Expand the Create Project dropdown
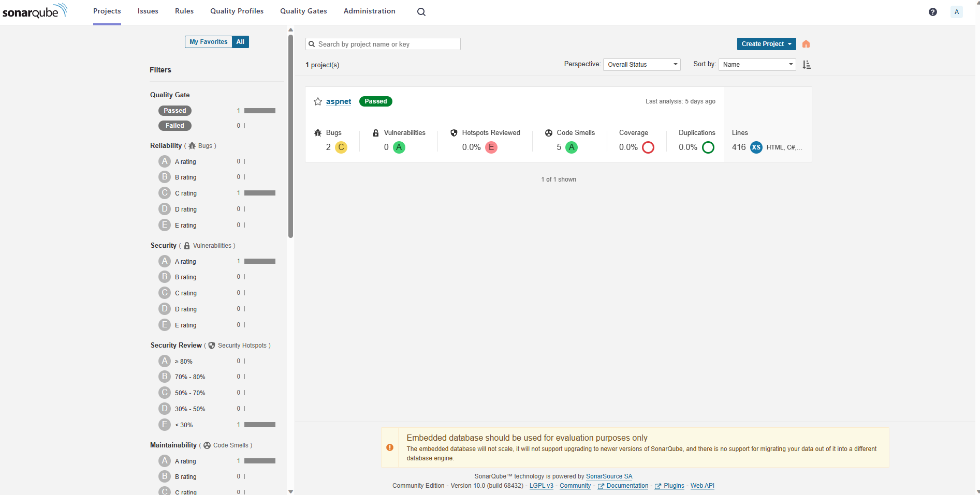The height and width of the screenshot is (495, 980). point(767,44)
